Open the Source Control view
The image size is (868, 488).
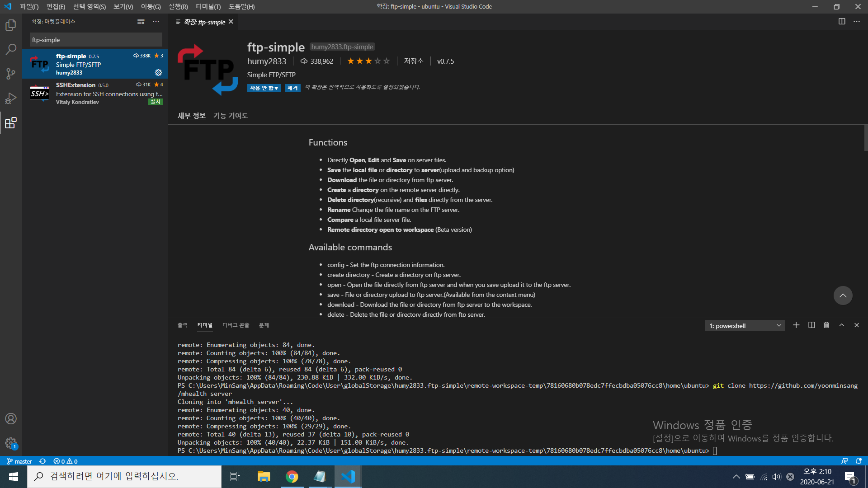[x=11, y=74]
